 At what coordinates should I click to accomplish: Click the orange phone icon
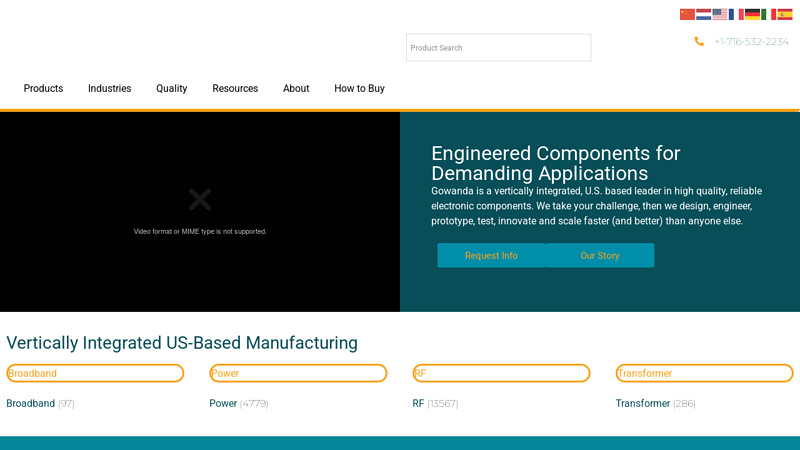(699, 42)
